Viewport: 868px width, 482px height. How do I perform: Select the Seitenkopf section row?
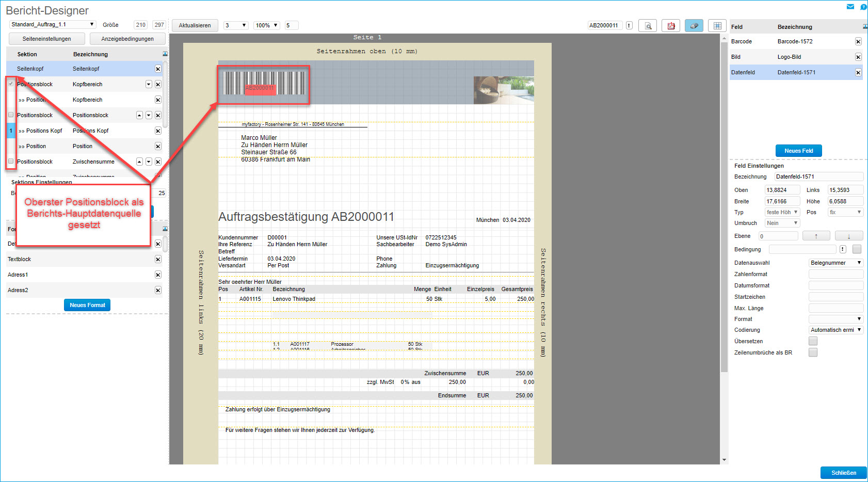click(x=83, y=69)
